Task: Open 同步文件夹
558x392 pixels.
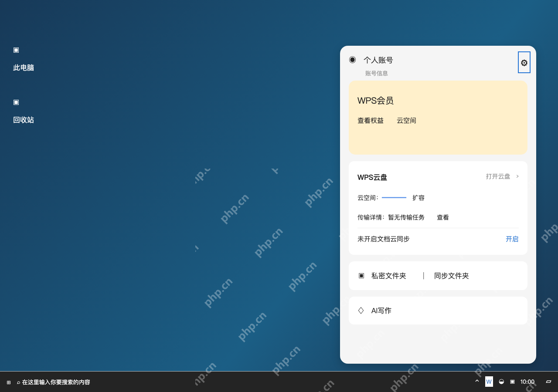Action: (452, 276)
